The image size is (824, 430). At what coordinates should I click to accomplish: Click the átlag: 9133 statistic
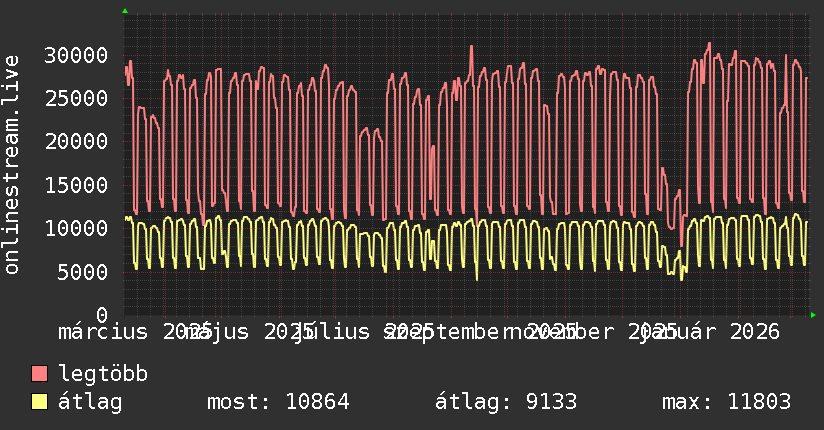click(506, 402)
